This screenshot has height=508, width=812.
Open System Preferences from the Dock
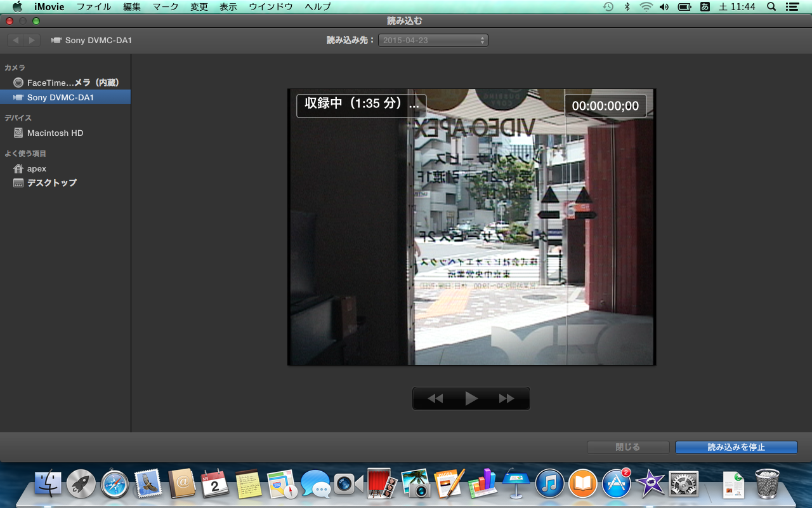pos(684,484)
